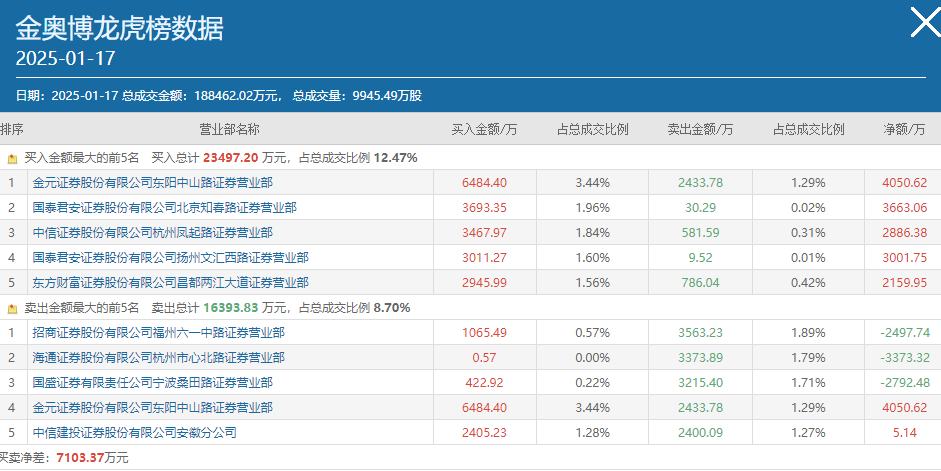Click sell amount 2400.09
Screen dimensions: 941x471
tap(700, 433)
